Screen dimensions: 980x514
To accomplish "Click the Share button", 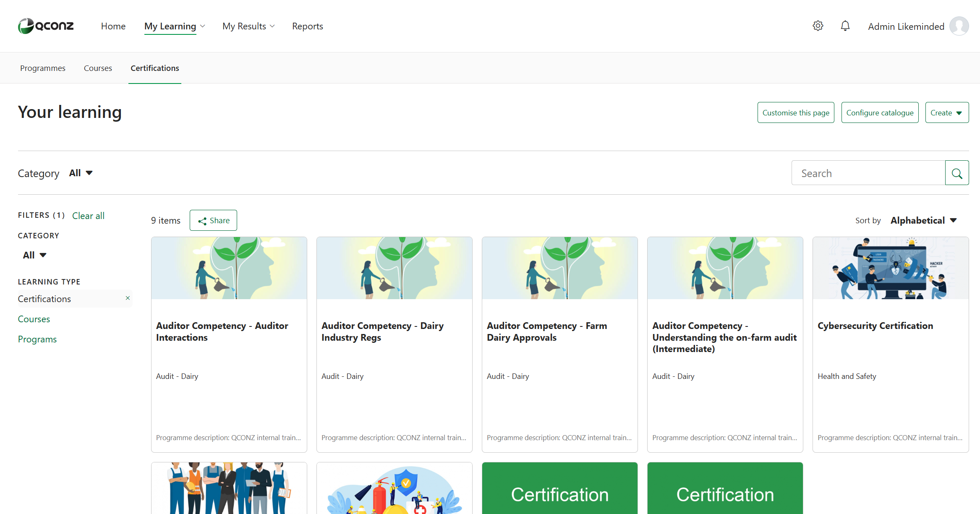I will (x=213, y=220).
